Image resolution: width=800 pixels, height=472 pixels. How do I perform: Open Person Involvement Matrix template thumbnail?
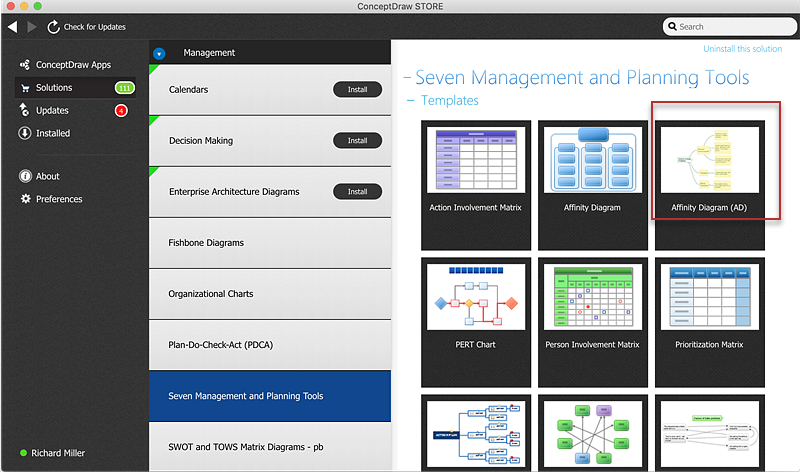[x=592, y=296]
